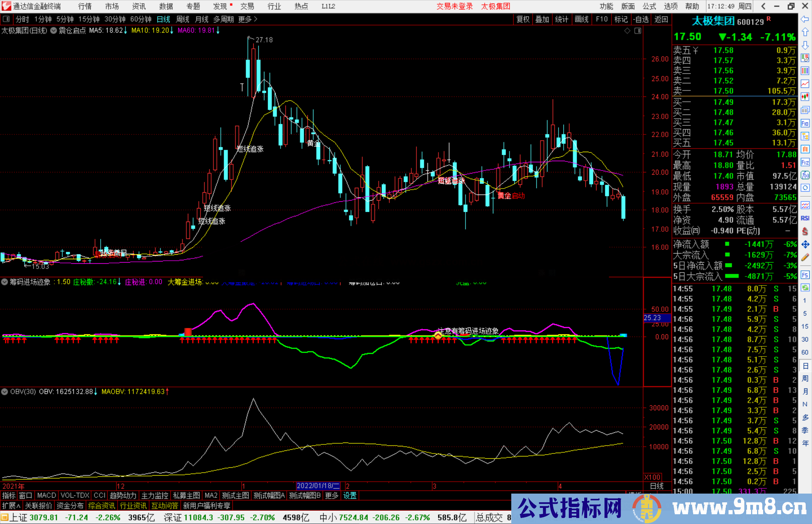
Task: Click the 复权 button above chart
Action: pos(523,19)
